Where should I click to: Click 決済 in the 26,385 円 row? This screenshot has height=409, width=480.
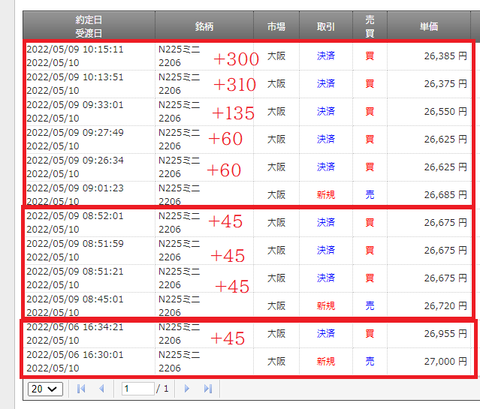[x=326, y=56]
